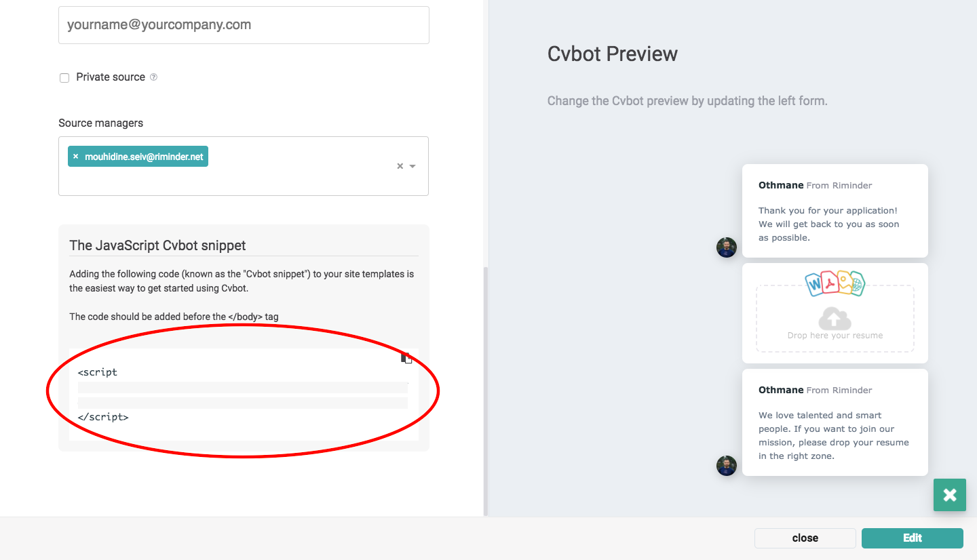Click the left form scrollbar
Viewport: 977px width, 560px height.
485,391
